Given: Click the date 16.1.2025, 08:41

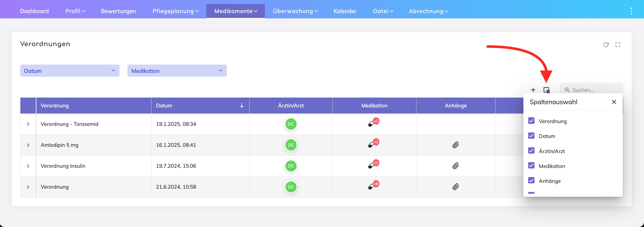Looking at the screenshot, I should [176, 145].
